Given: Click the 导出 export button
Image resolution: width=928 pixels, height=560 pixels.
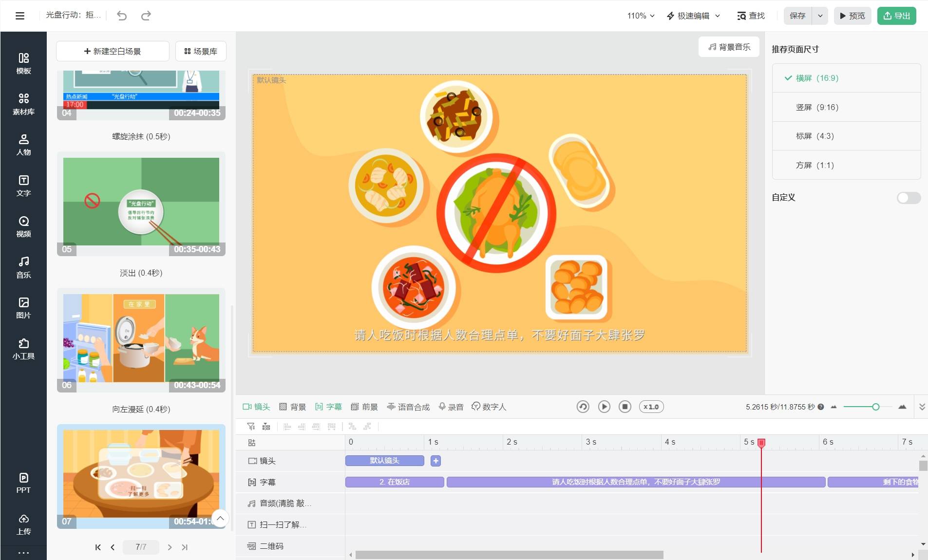Looking at the screenshot, I should point(897,16).
